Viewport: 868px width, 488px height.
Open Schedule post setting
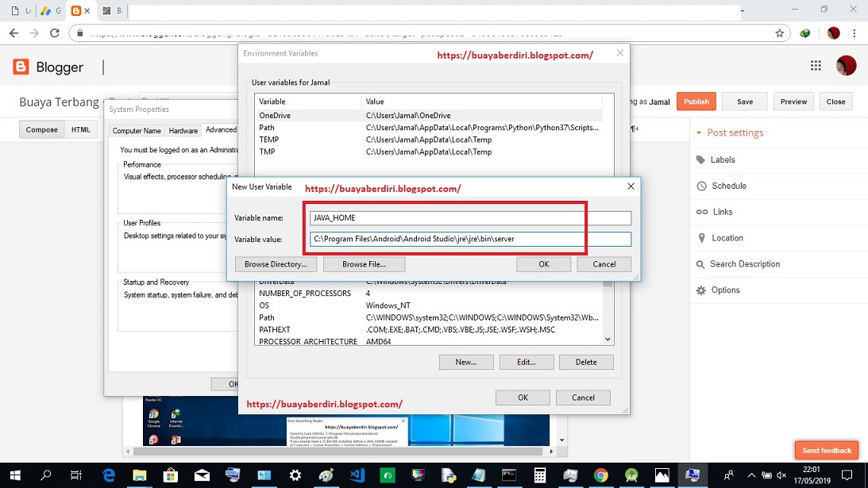pos(721,186)
